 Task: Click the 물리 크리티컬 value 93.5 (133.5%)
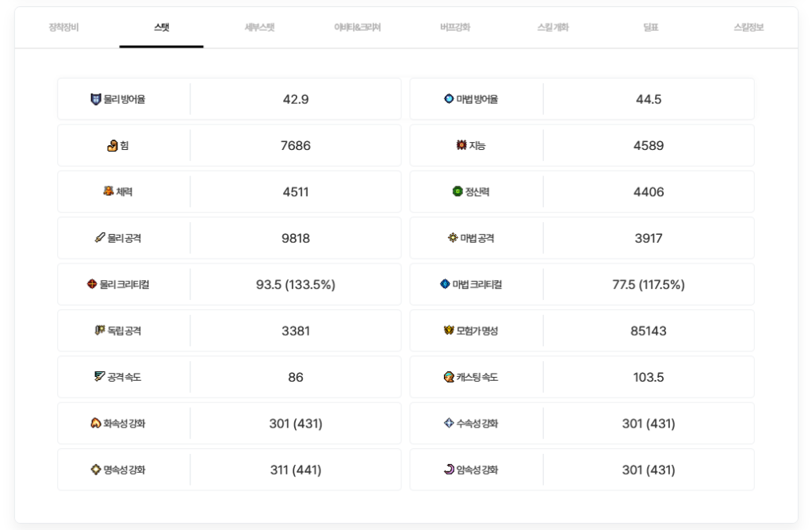click(x=296, y=285)
